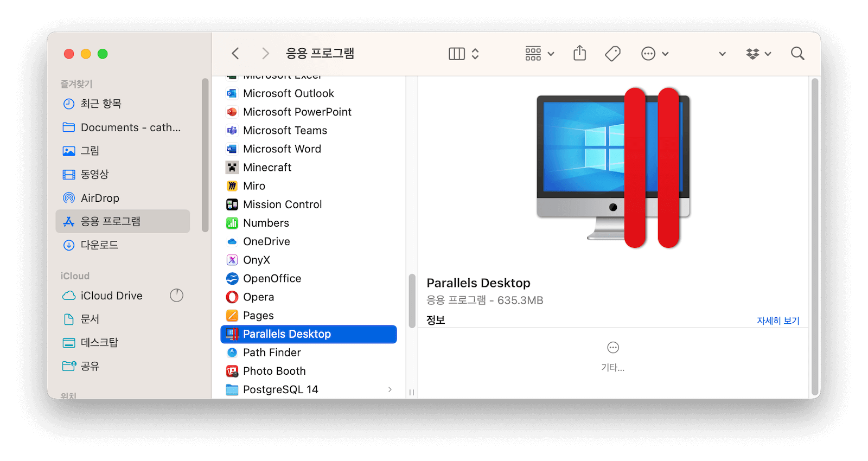Click the column resize handle below list

412,392
